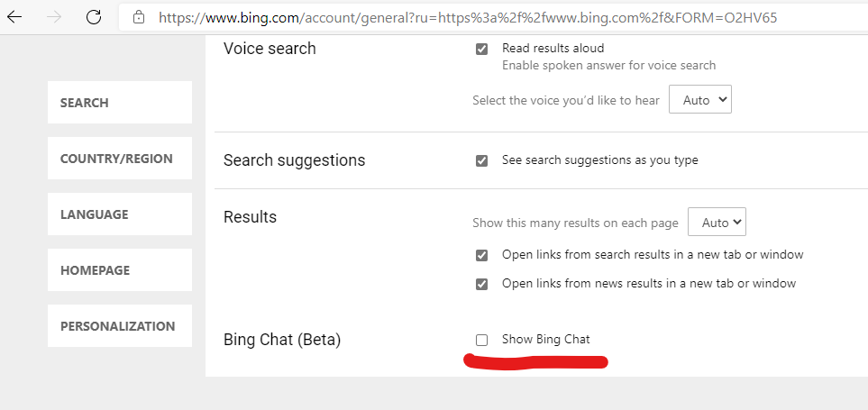868x410 pixels.
Task: Click the browser forward arrow
Action: (54, 16)
